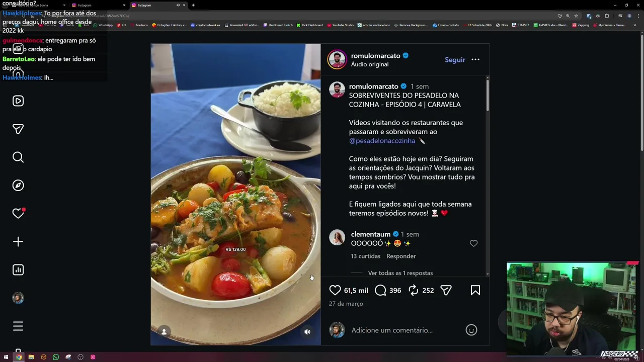Click the 61,5 mil likes count
The width and height of the screenshot is (644, 362).
[x=356, y=291]
